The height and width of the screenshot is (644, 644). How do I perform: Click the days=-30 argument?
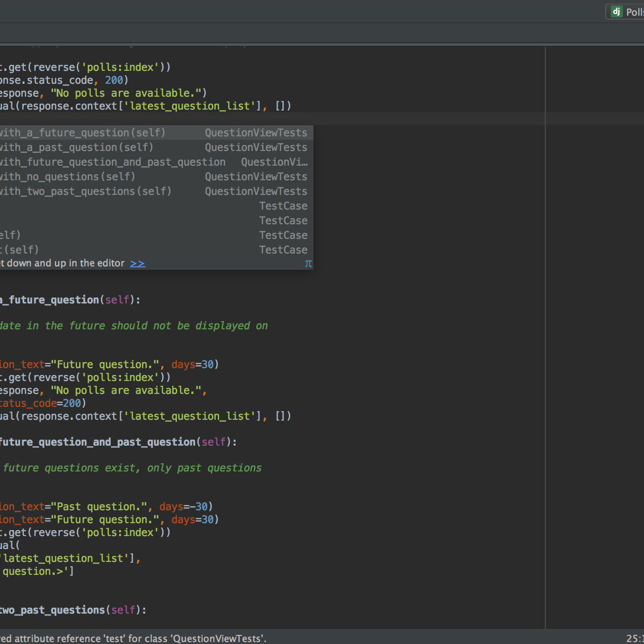coord(184,506)
